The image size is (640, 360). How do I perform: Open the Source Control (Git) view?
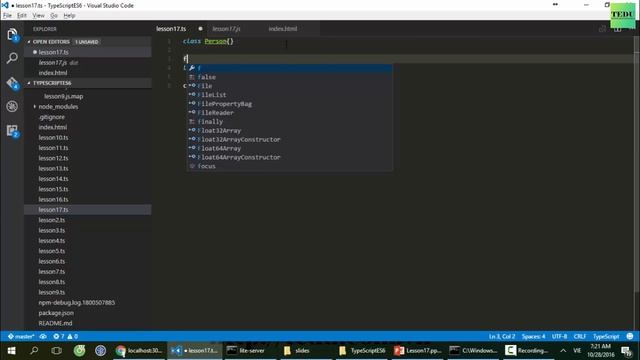click(x=12, y=83)
